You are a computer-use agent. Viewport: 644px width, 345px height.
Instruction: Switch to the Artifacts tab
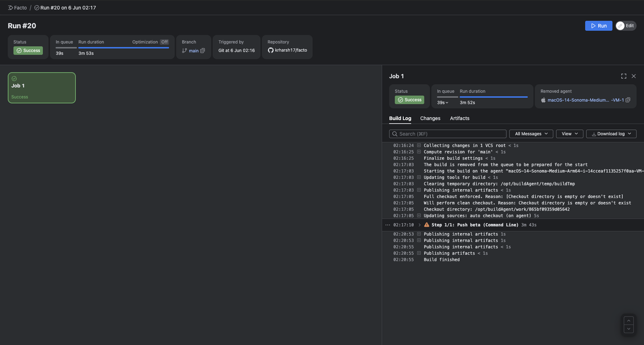(x=460, y=119)
